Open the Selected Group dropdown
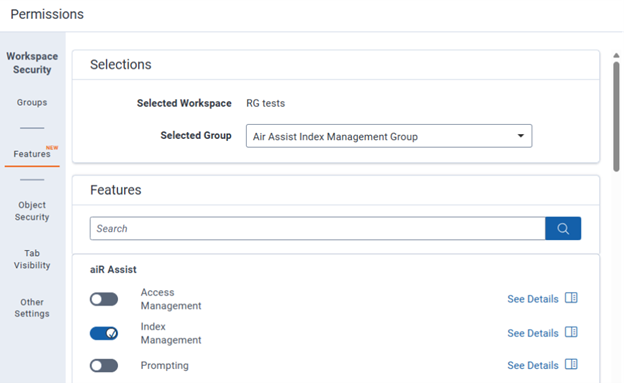Image resolution: width=625 pixels, height=384 pixels. 389,136
